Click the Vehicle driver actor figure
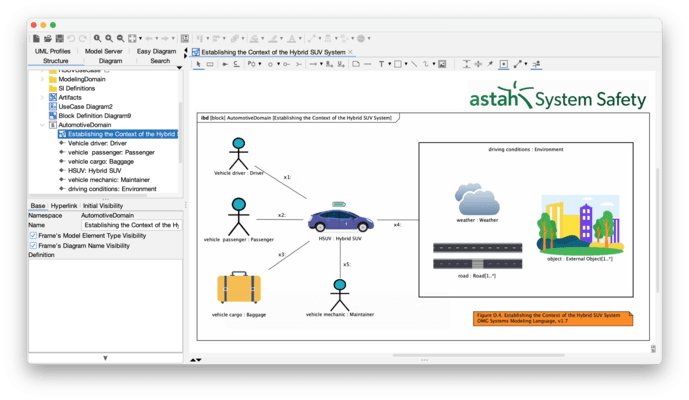 pyautogui.click(x=239, y=153)
